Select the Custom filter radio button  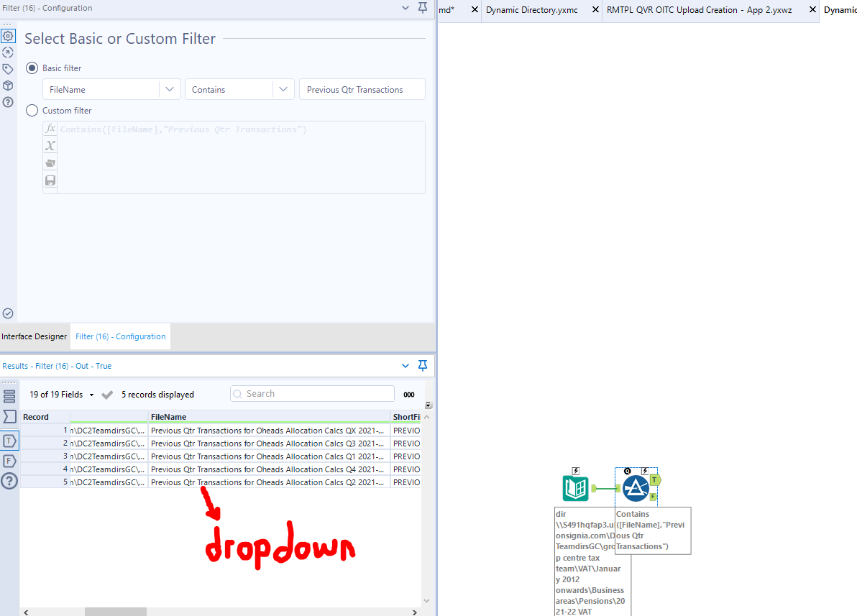30,110
